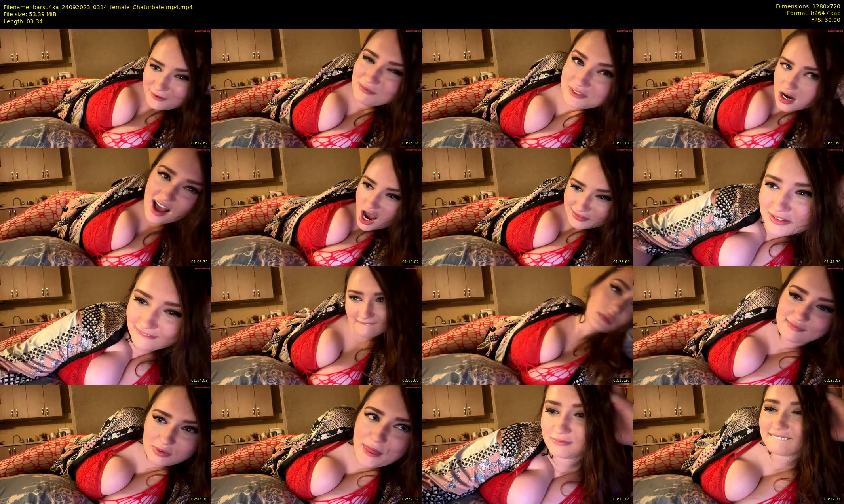The width and height of the screenshot is (844, 504).
Task: Select the thumbnail at 01:03.35
Action: click(105, 207)
